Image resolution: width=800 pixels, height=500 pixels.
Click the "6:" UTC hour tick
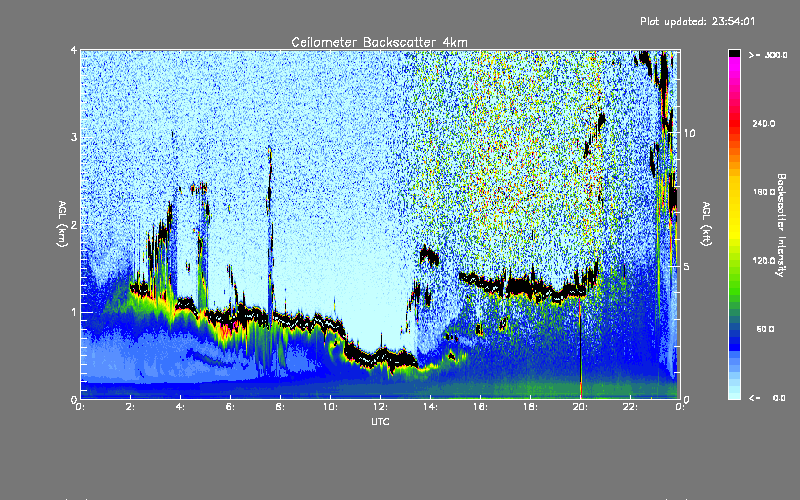click(x=230, y=407)
